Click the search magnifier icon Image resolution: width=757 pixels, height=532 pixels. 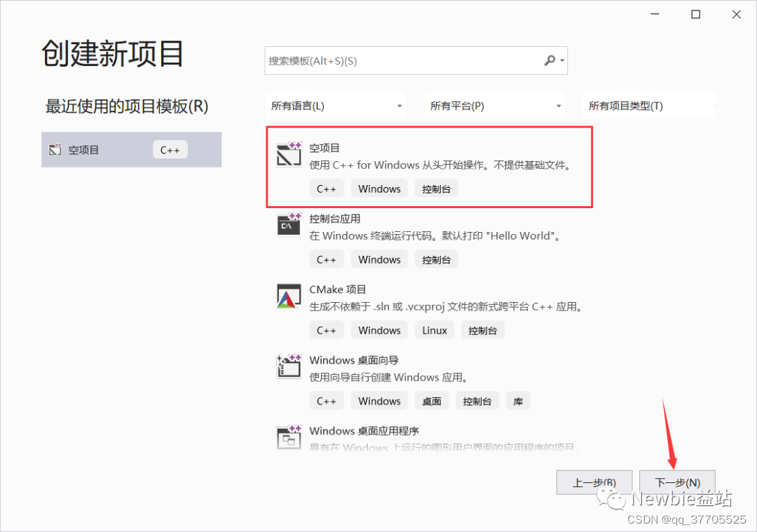tap(550, 60)
